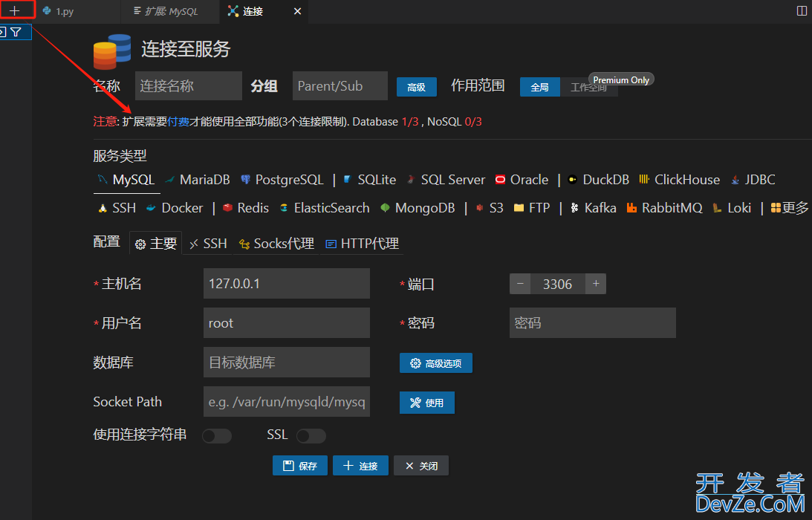Open the 付费 payment link
This screenshot has height=520, width=812.
click(x=178, y=122)
